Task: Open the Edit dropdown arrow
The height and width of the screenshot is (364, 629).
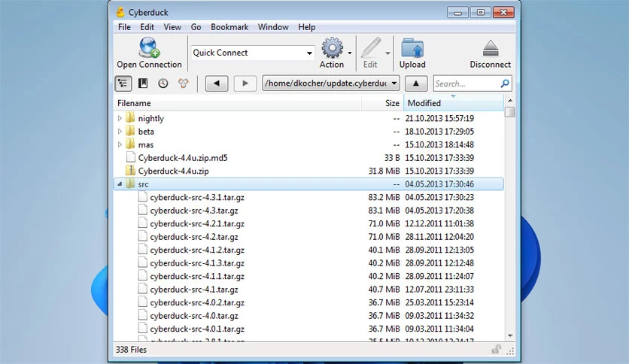Action: click(387, 53)
